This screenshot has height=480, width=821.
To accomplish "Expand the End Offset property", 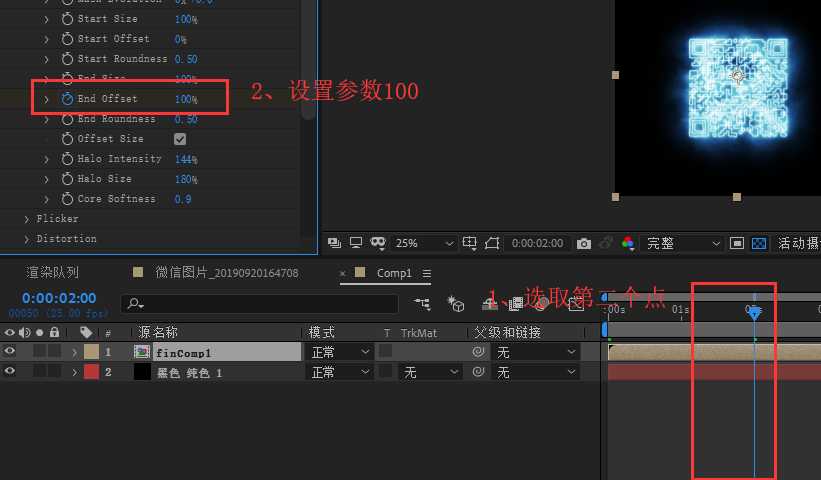I will [46, 99].
